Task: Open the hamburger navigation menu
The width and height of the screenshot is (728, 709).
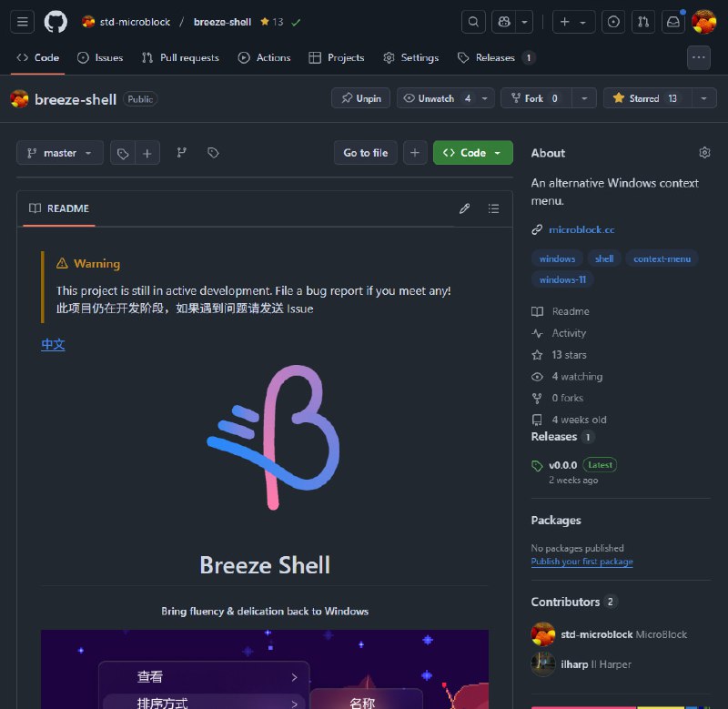Action: [22, 22]
